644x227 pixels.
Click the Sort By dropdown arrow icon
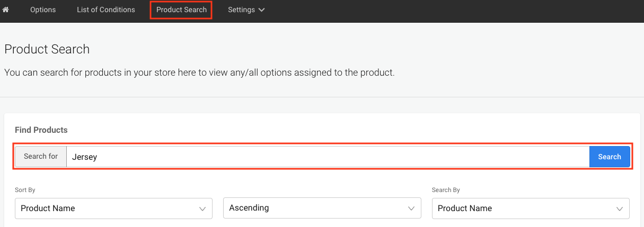[202, 209]
